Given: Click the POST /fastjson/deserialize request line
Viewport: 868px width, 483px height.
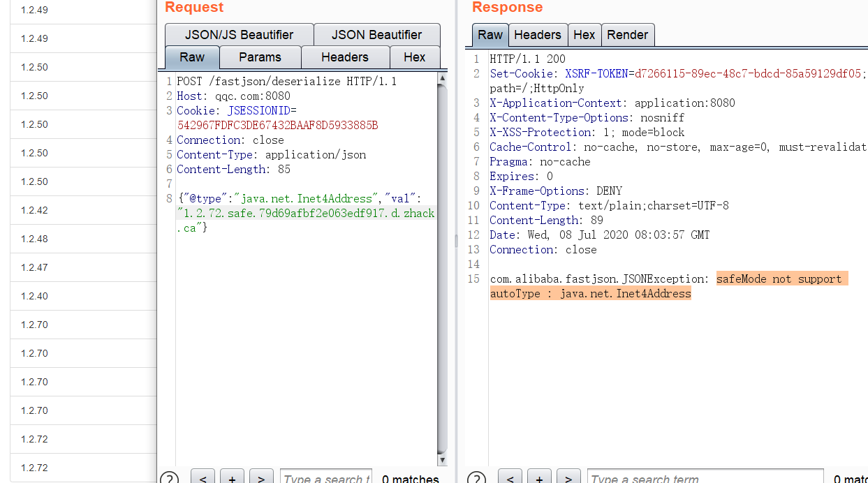Looking at the screenshot, I should (x=286, y=82).
